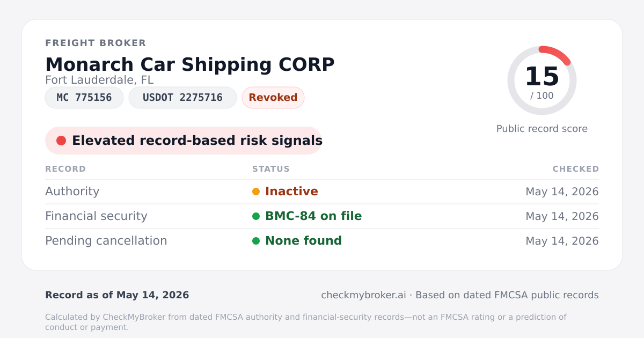Select the Pending cancellation record row
This screenshot has width=644, height=338.
[322, 241]
